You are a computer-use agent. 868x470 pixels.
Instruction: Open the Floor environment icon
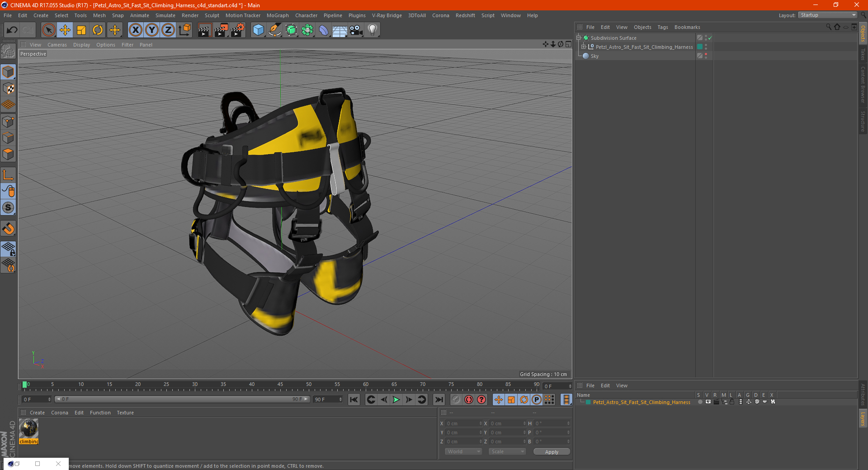tap(340, 30)
